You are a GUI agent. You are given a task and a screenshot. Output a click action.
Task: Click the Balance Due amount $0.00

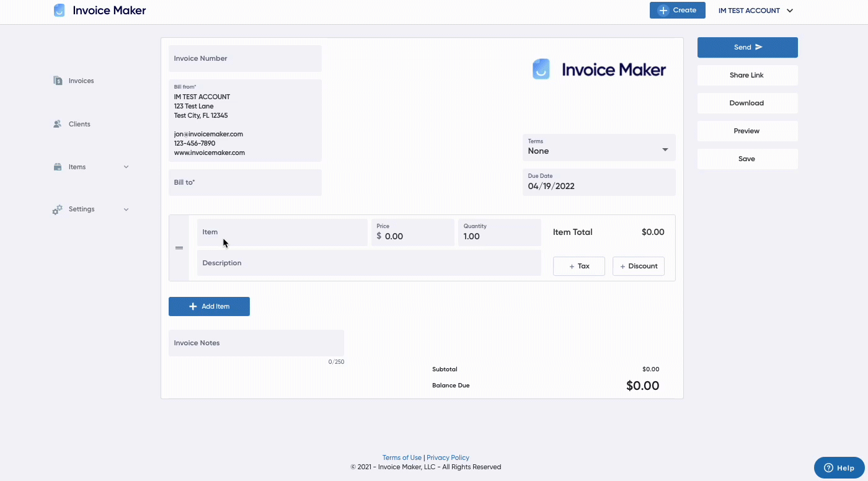click(642, 386)
